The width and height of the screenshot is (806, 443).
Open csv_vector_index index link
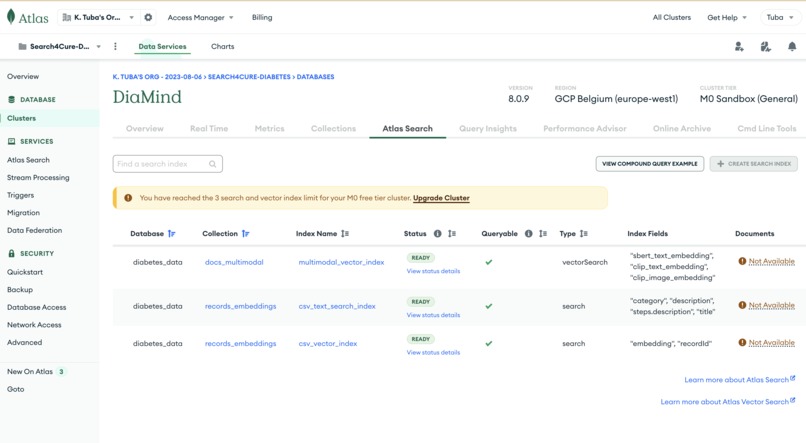click(x=328, y=343)
